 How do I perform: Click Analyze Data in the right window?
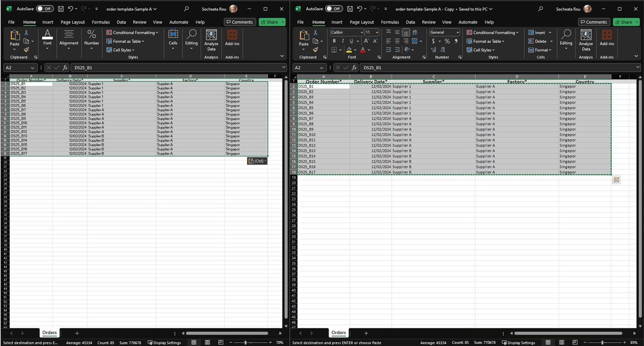click(x=586, y=40)
